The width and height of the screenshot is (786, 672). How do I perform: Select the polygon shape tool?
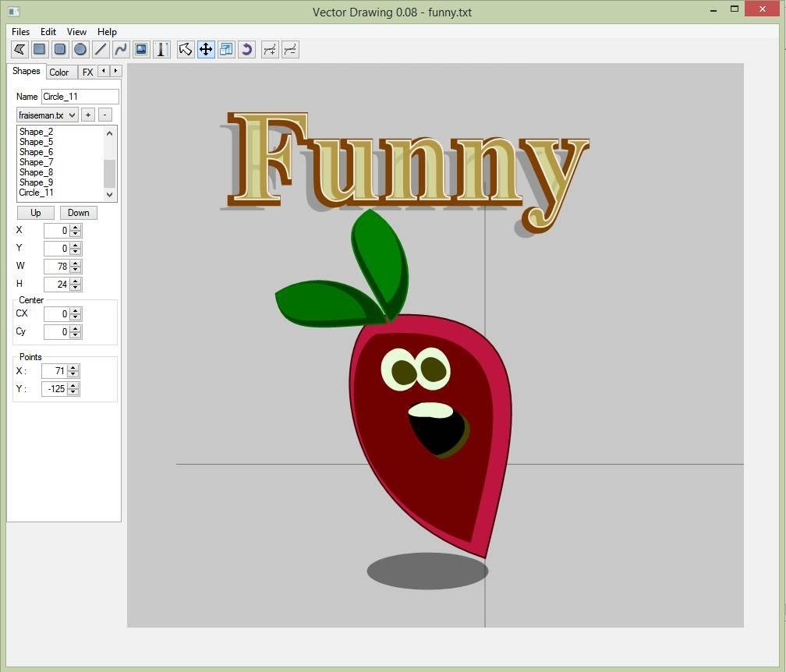[19, 50]
